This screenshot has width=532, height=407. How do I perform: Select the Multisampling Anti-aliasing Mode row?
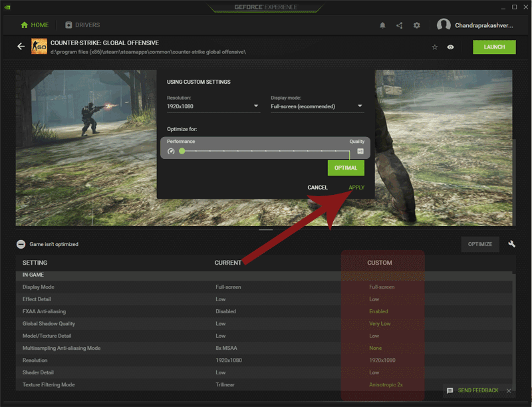coord(264,348)
